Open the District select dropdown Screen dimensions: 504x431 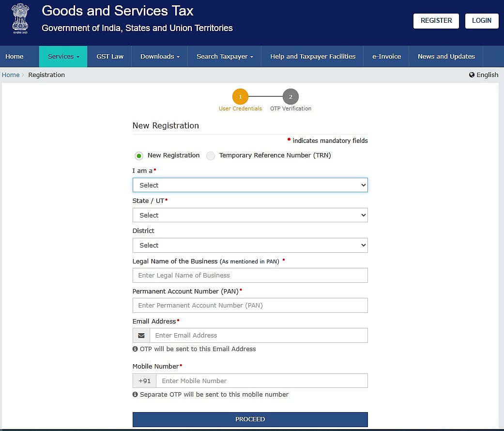tap(250, 245)
